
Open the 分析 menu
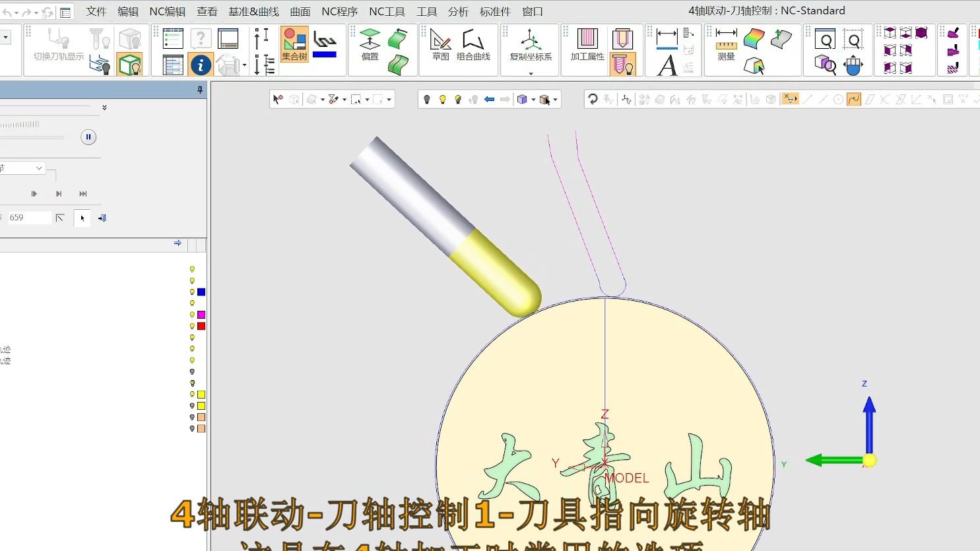click(458, 11)
